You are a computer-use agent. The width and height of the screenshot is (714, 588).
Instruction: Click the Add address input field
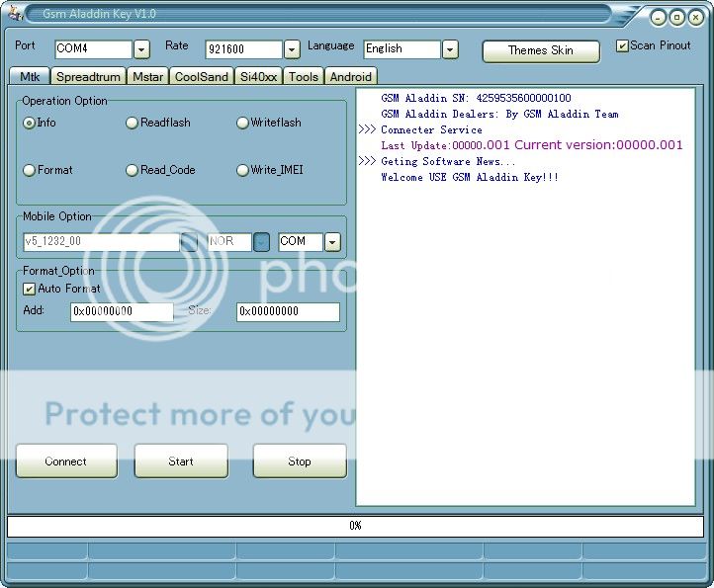click(122, 311)
